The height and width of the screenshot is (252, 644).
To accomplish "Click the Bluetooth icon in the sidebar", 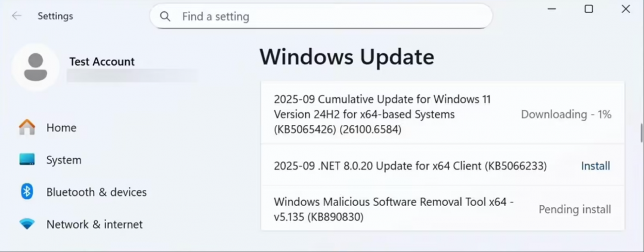I will click(27, 192).
